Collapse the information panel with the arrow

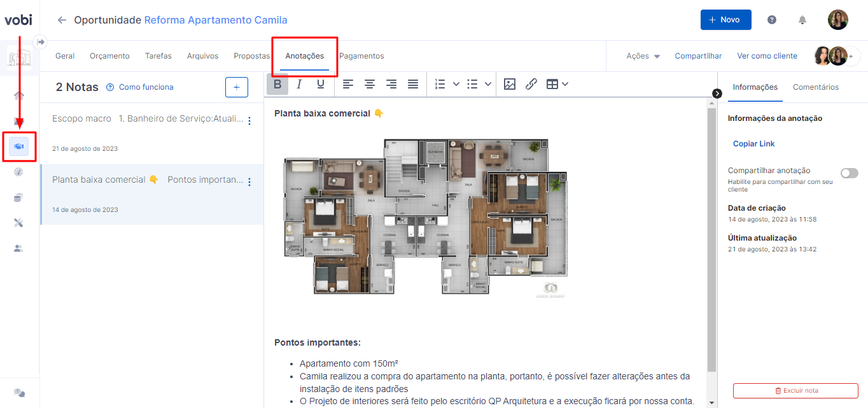[x=717, y=94]
